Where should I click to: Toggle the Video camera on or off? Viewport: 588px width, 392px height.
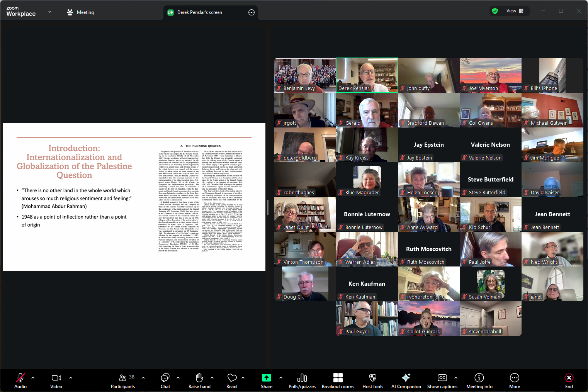click(56, 378)
